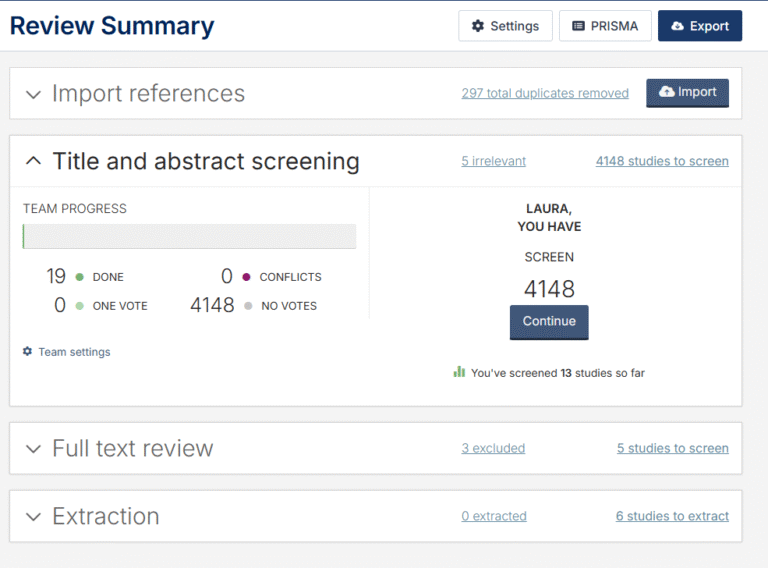The image size is (768, 568).
Task: Click the cloud icon in Export button
Action: (677, 26)
